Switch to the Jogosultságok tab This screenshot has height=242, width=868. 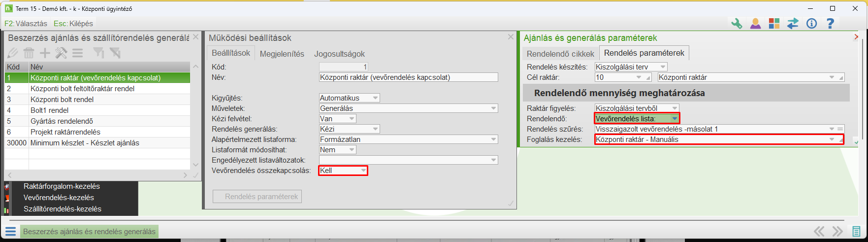coord(339,54)
